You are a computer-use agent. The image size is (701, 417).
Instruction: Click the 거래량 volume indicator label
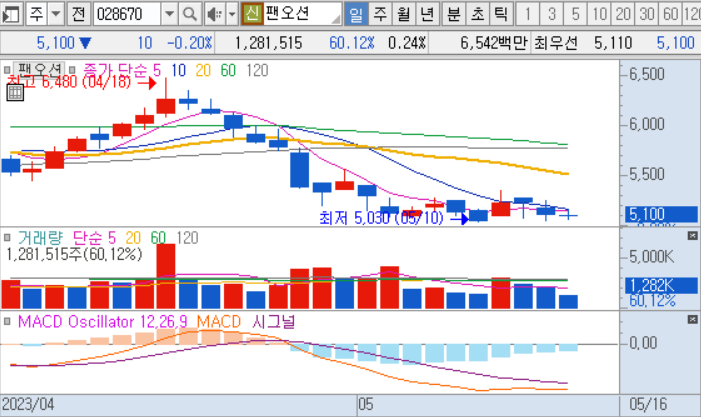[x=40, y=237]
